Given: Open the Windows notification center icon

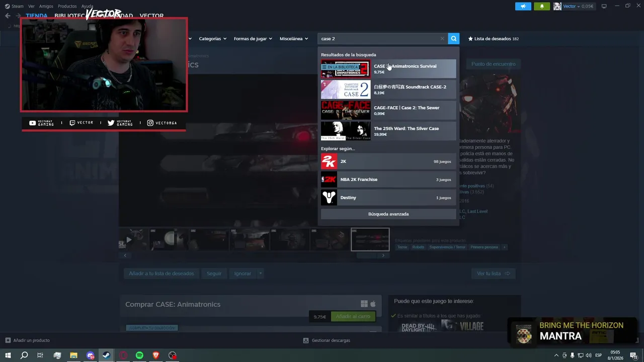Looking at the screenshot, I should [633, 355].
